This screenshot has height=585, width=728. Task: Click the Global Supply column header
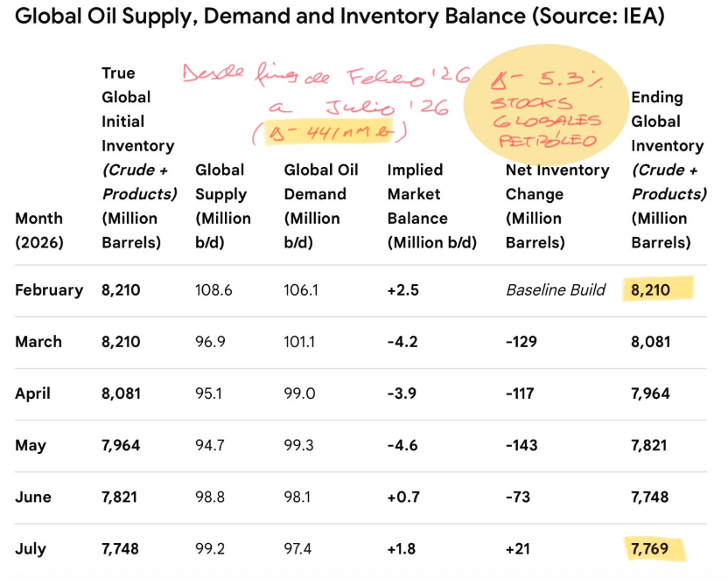pyautogui.click(x=223, y=206)
